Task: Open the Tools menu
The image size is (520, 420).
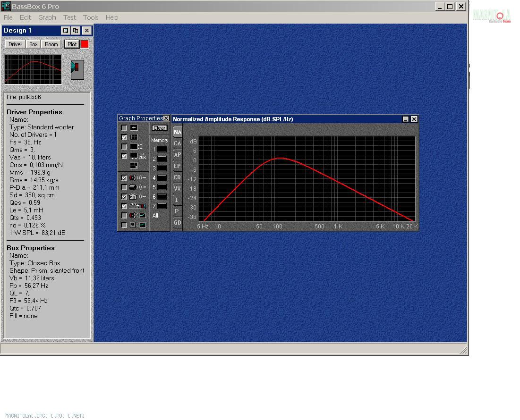Action: point(91,17)
